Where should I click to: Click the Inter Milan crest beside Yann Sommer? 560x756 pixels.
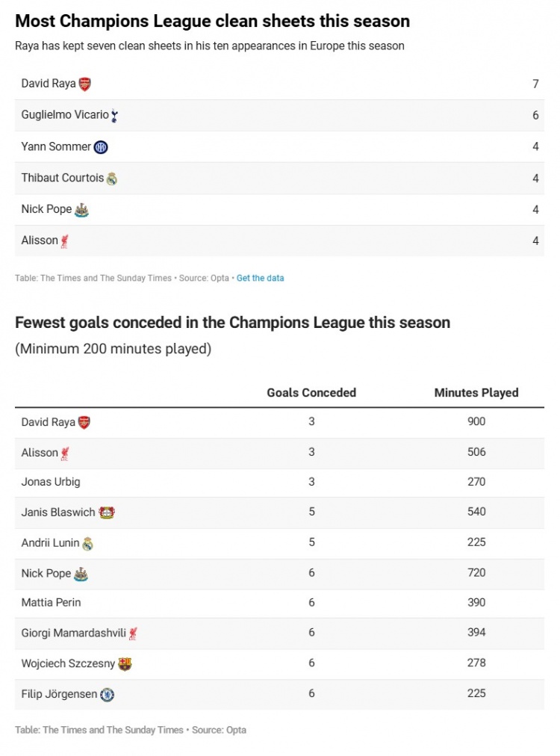pos(101,147)
